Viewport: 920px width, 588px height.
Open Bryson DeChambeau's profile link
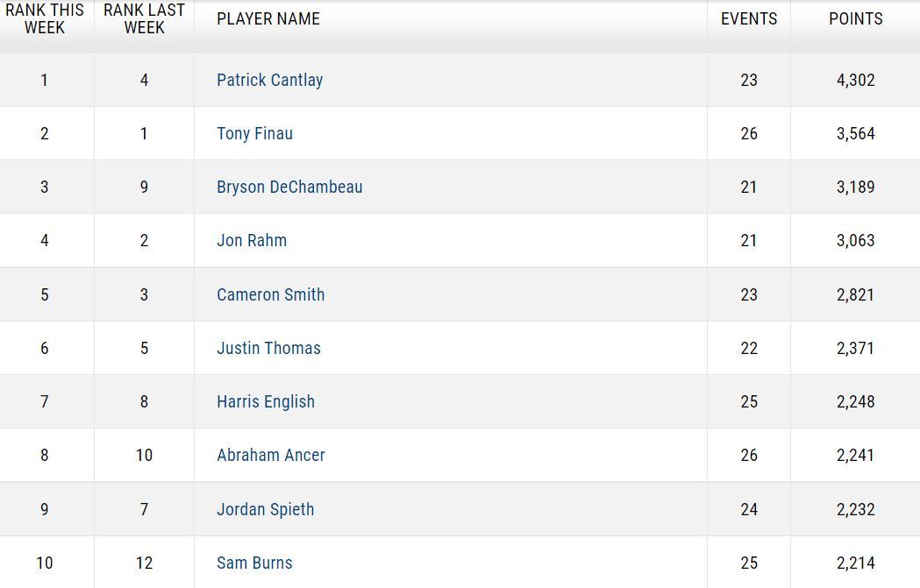pos(289,187)
